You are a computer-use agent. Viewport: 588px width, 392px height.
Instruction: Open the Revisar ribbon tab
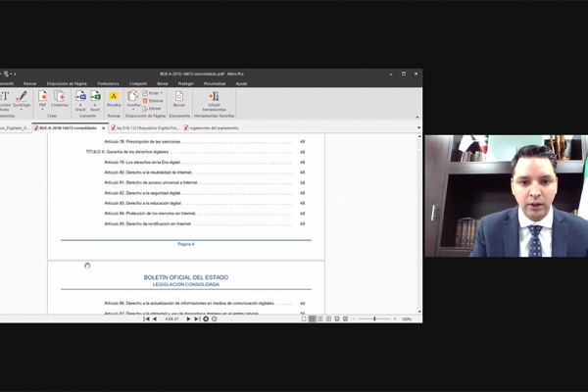point(30,83)
